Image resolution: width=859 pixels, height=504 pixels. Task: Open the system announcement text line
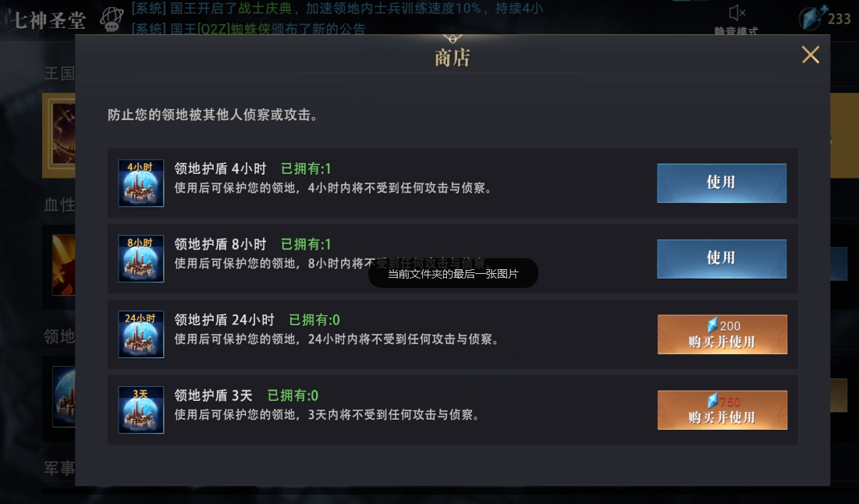click(248, 29)
